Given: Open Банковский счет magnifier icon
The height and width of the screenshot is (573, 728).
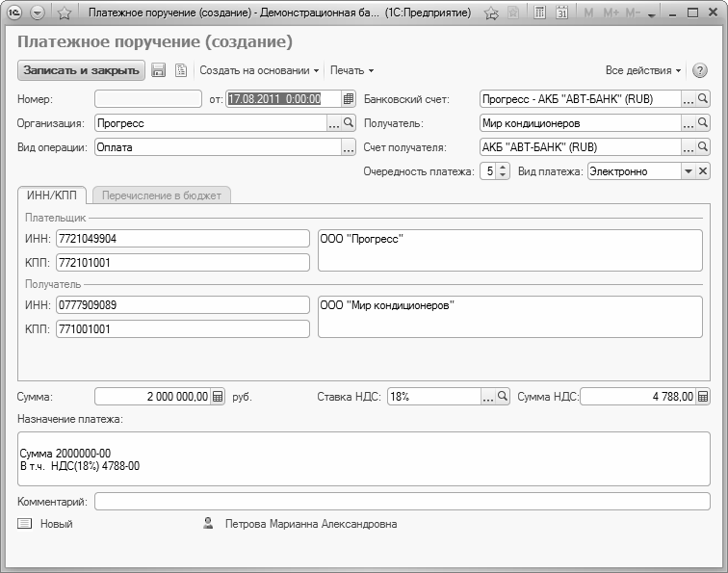Looking at the screenshot, I should tap(703, 98).
